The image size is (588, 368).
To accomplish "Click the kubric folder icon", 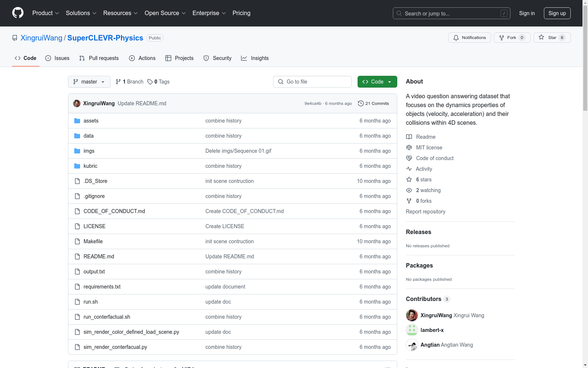I will coord(77,166).
